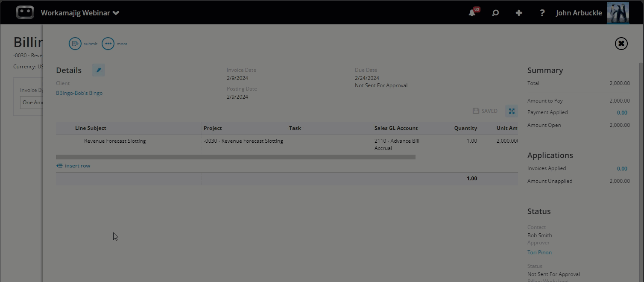
Task: Click the search magnifier icon
Action: click(x=495, y=13)
